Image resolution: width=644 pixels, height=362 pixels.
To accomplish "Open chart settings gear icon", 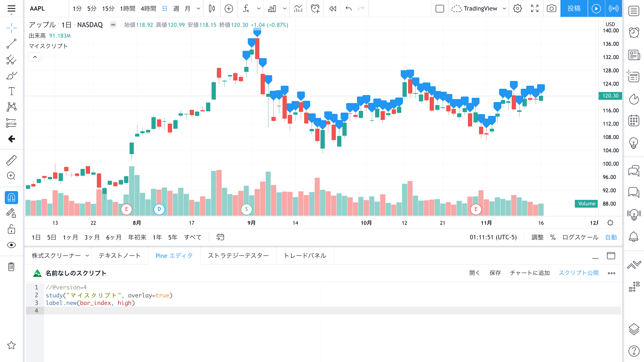I will pyautogui.click(x=517, y=9).
